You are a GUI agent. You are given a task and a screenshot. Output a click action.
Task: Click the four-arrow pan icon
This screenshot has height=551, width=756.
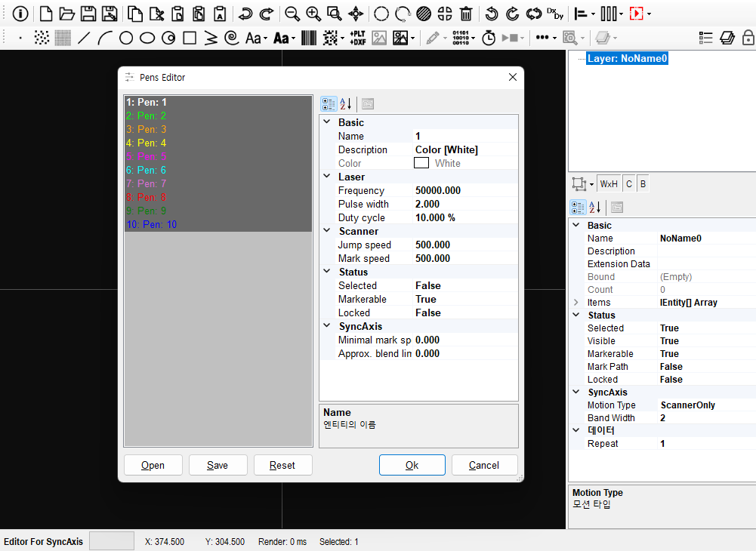coord(356,14)
